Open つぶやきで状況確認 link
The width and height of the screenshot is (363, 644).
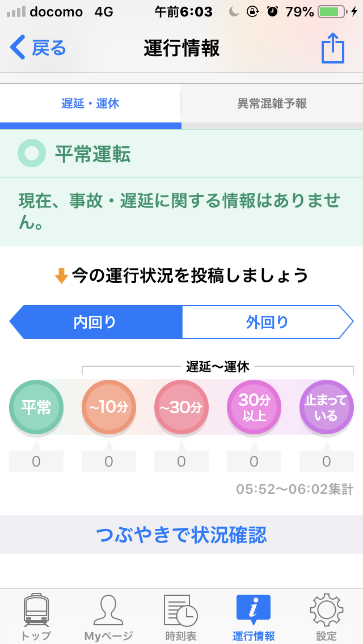(x=181, y=535)
